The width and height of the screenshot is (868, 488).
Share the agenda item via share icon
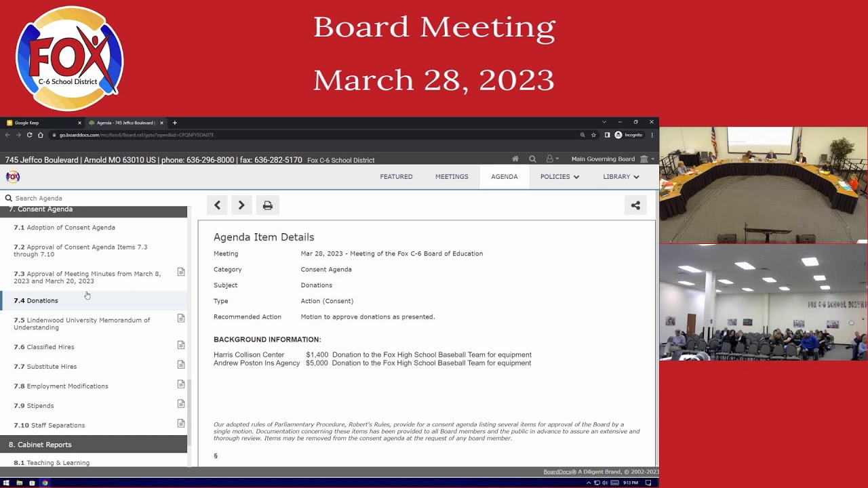click(635, 205)
